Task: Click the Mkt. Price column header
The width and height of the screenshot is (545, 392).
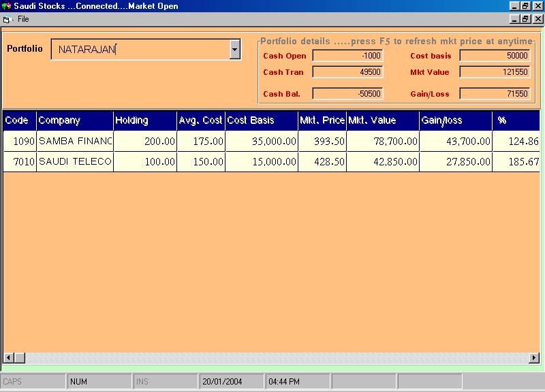Action: (x=322, y=120)
